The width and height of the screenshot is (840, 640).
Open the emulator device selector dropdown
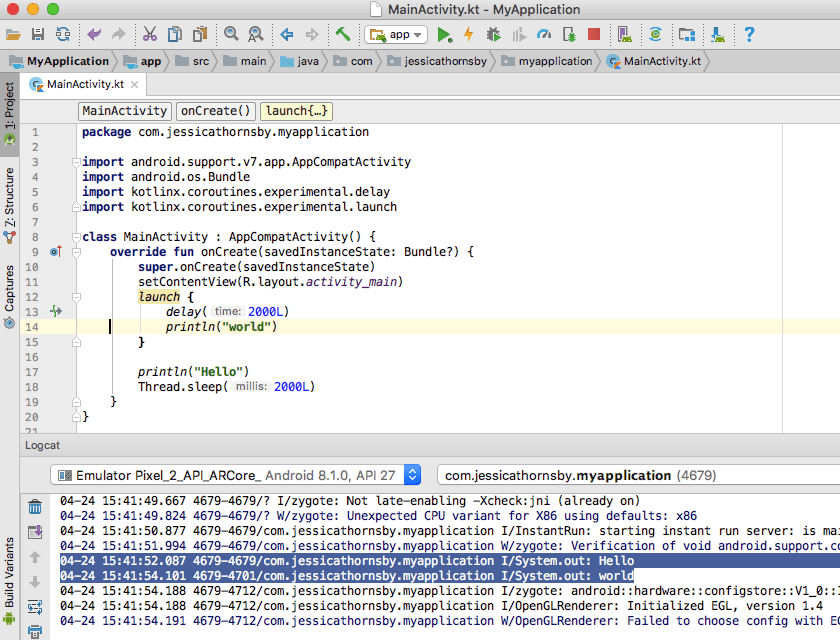point(413,476)
